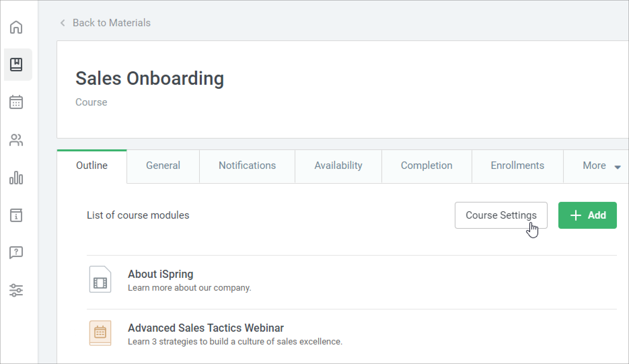Open the Availability tab

pos(338,166)
